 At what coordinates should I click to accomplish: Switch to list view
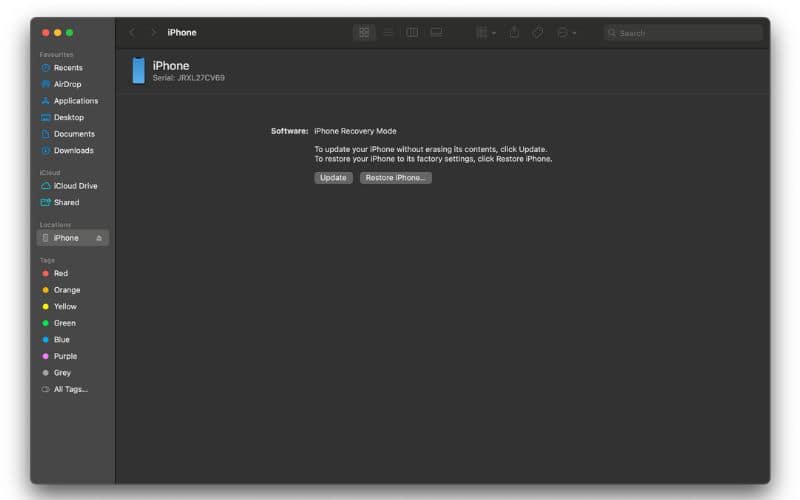(388, 33)
